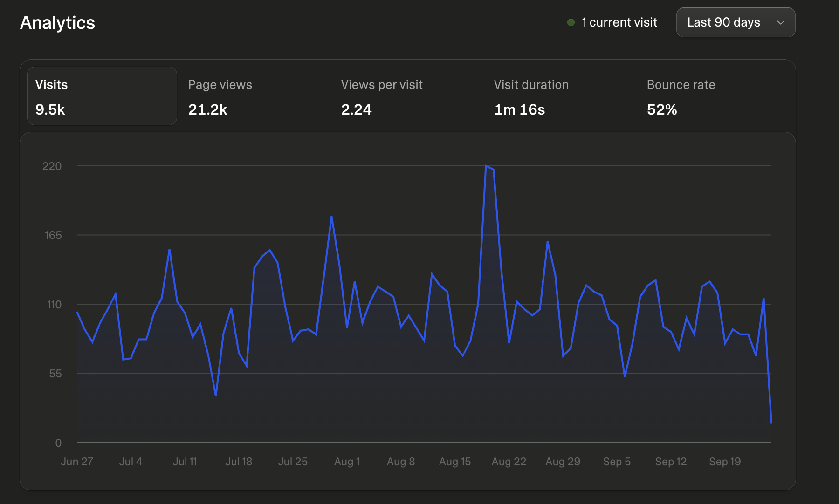Image resolution: width=839 pixels, height=504 pixels.
Task: Click the Aug 22 x-axis date label
Action: tap(509, 462)
